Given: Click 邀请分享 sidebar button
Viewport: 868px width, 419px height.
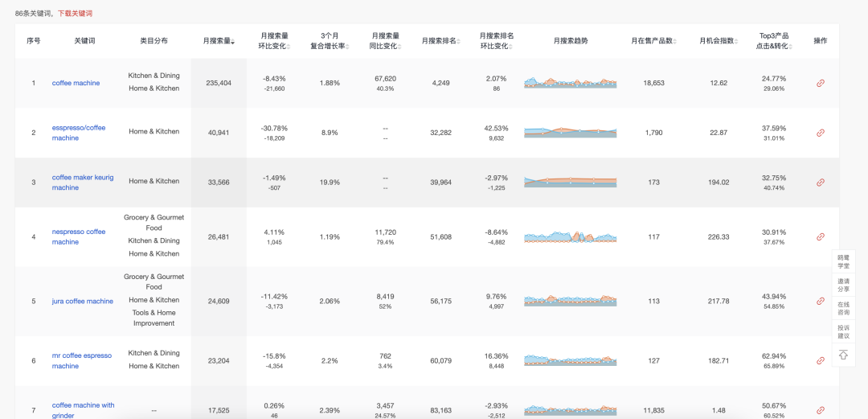Looking at the screenshot, I should [843, 285].
